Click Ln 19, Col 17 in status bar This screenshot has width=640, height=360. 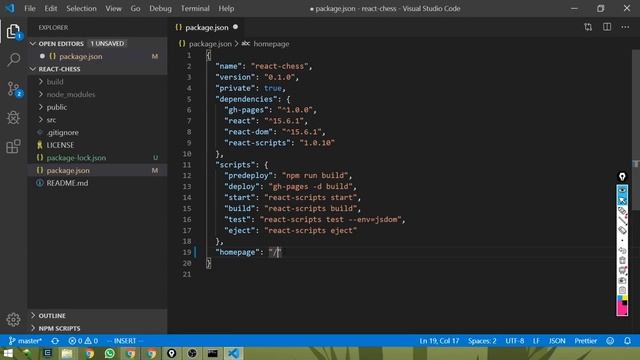(x=439, y=341)
